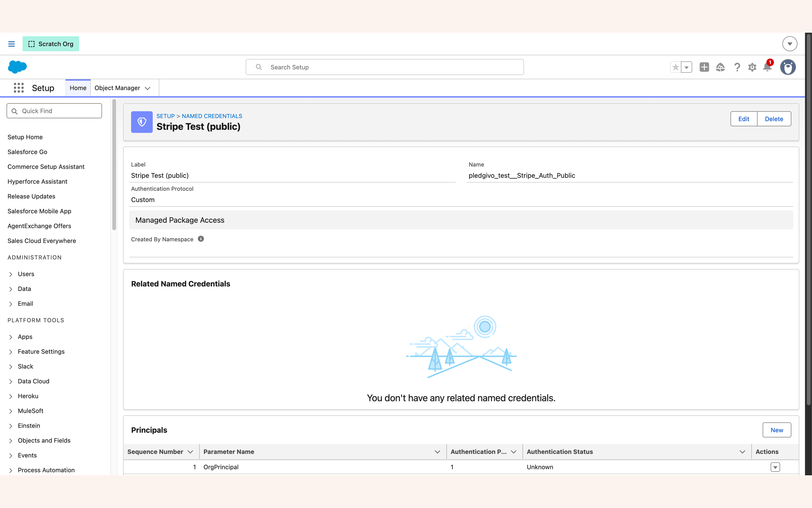Click the Delete button
The image size is (812, 508).
tap(774, 119)
